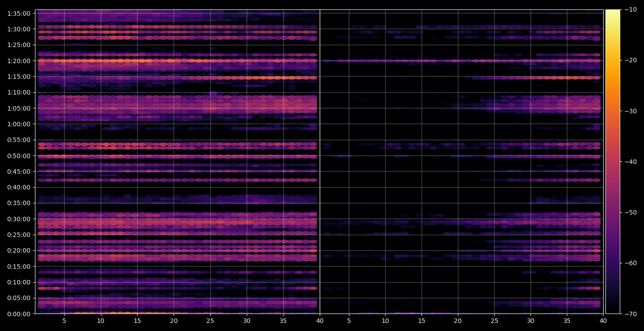Click x-axis tick 5 under right heatmap

point(348,321)
